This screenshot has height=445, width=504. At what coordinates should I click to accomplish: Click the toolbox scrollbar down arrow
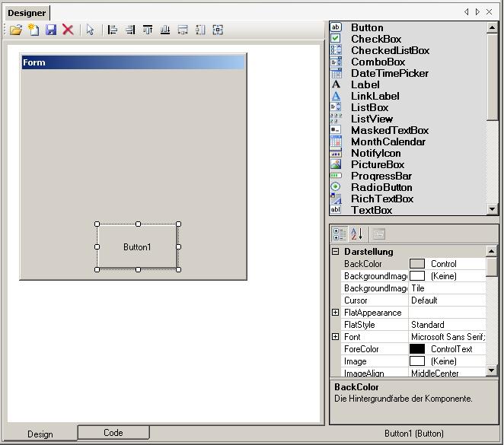492,209
